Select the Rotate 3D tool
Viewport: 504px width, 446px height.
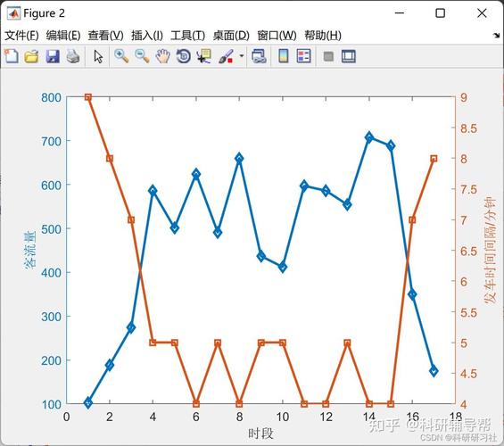184,56
